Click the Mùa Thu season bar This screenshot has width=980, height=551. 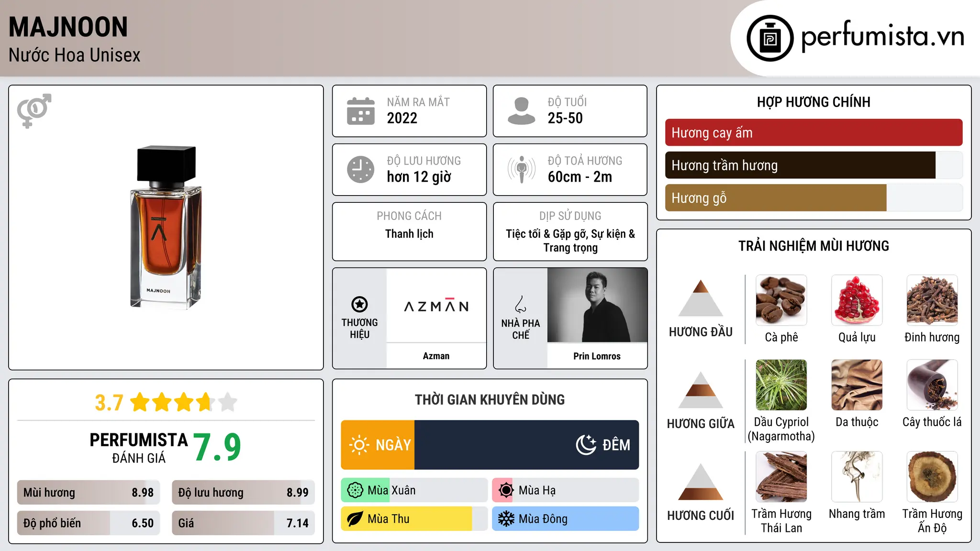point(414,519)
